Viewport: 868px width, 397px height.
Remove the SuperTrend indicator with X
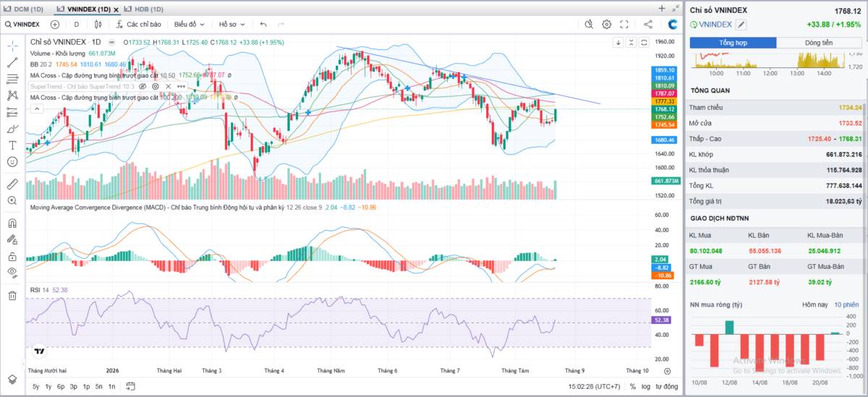pyautogui.click(x=168, y=86)
